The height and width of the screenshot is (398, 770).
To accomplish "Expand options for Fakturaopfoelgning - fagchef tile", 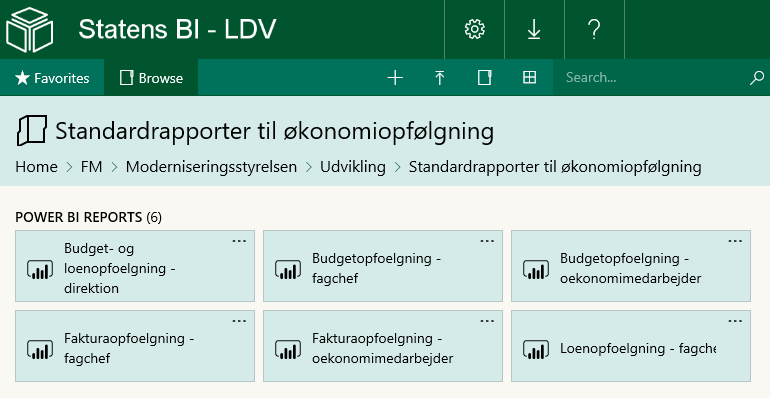I will click(x=239, y=321).
